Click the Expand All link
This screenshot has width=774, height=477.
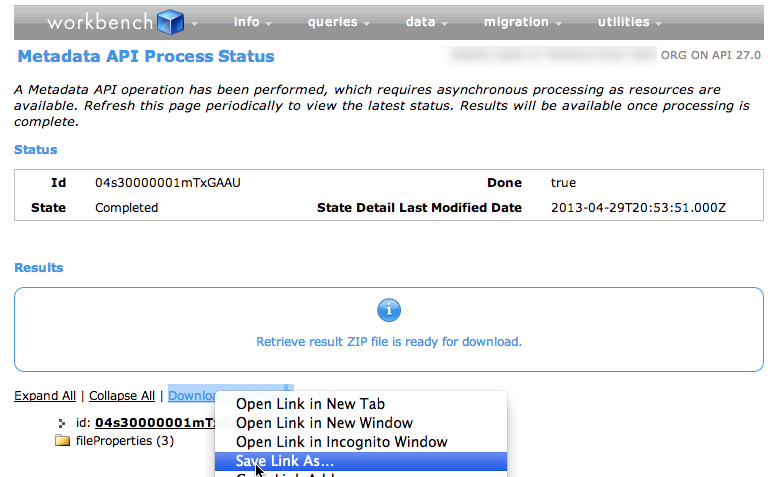(44, 396)
